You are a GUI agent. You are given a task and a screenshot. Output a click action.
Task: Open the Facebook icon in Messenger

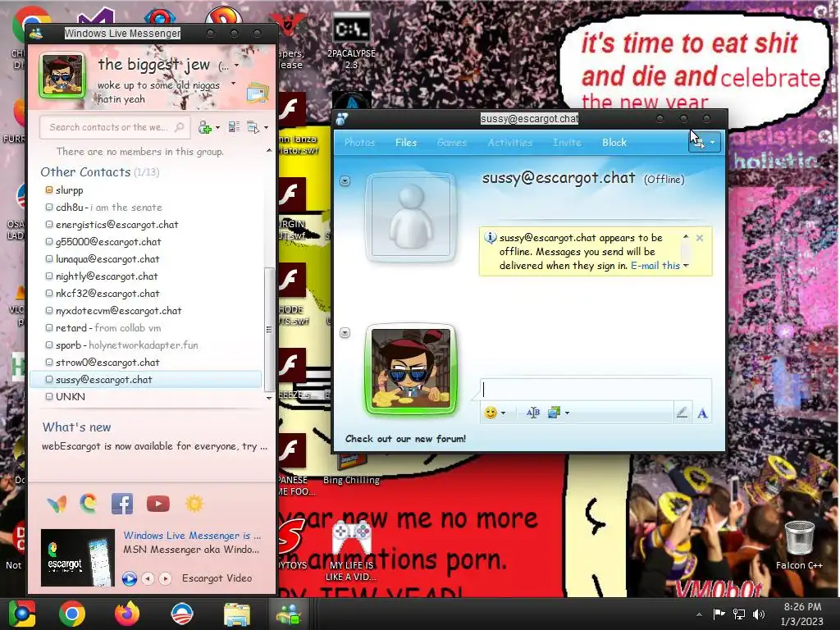[122, 504]
